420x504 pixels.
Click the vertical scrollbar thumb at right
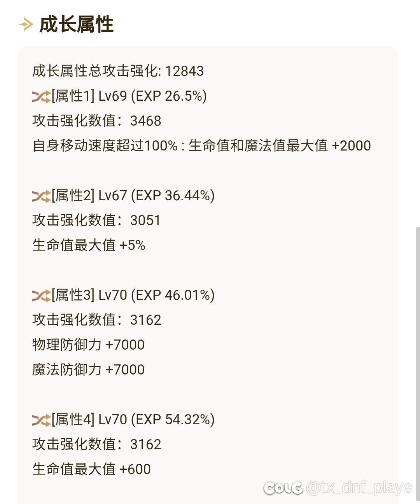tap(418, 363)
